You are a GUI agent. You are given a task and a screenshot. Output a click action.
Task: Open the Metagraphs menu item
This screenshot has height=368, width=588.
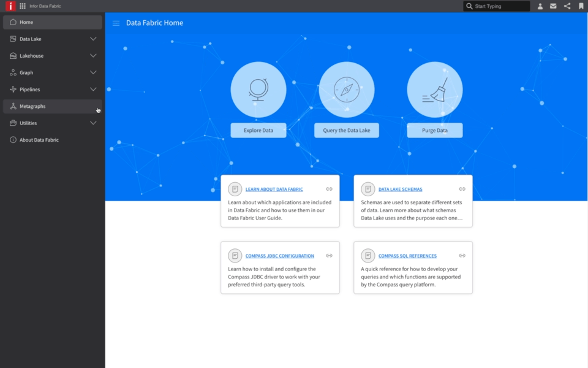(x=53, y=106)
